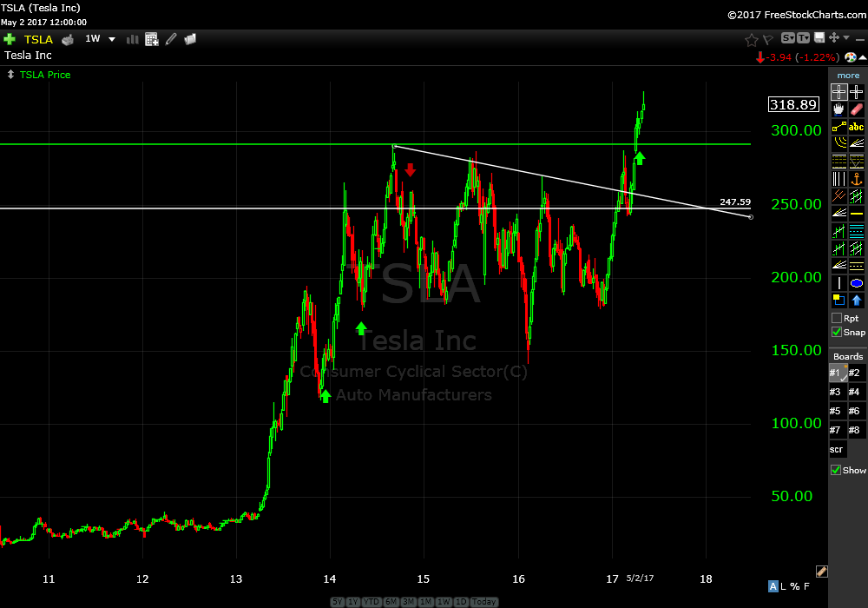868x608 pixels.
Task: Click the green plus add-symbol icon
Action: (x=10, y=39)
